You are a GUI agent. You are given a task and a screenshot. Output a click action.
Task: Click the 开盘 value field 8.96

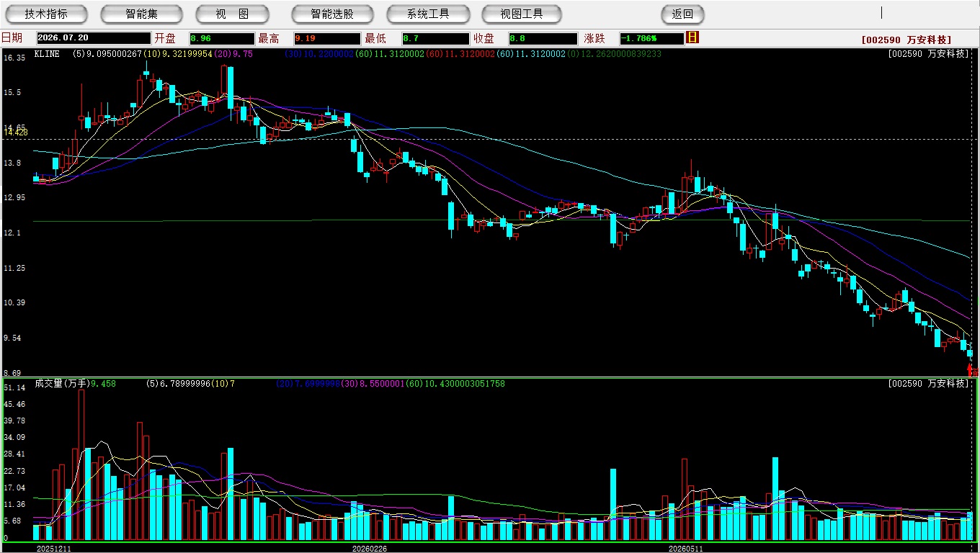coord(222,39)
